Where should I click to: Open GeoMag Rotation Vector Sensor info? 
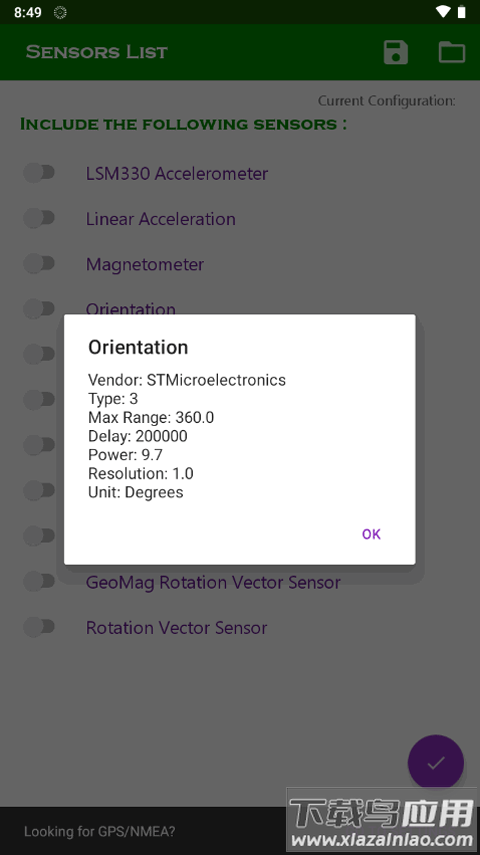tap(213, 582)
